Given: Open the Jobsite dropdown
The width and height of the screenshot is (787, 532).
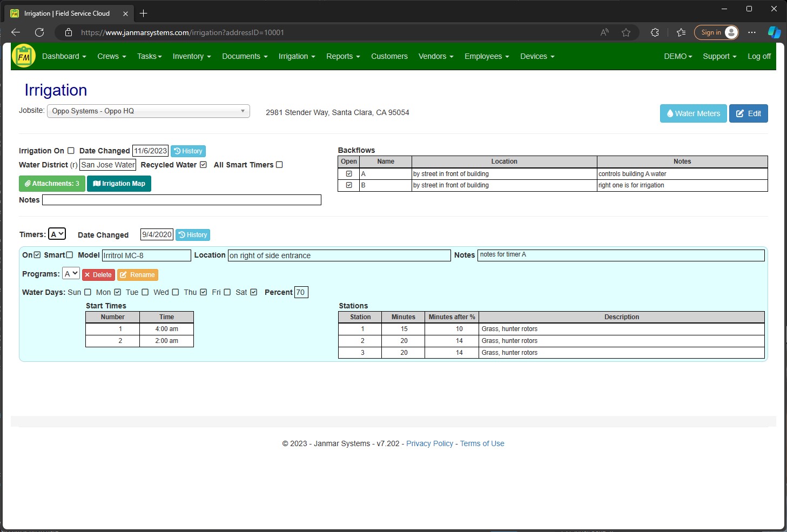Looking at the screenshot, I should tap(149, 111).
